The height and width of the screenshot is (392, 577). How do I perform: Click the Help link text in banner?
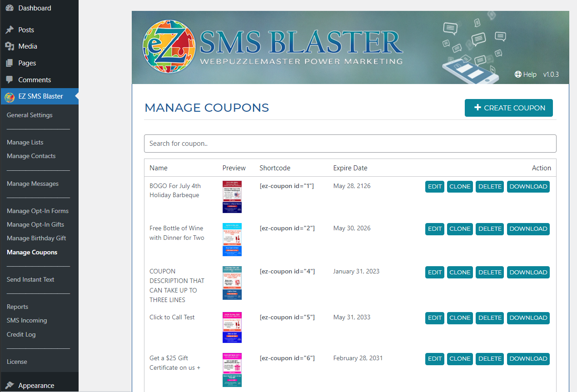530,74
